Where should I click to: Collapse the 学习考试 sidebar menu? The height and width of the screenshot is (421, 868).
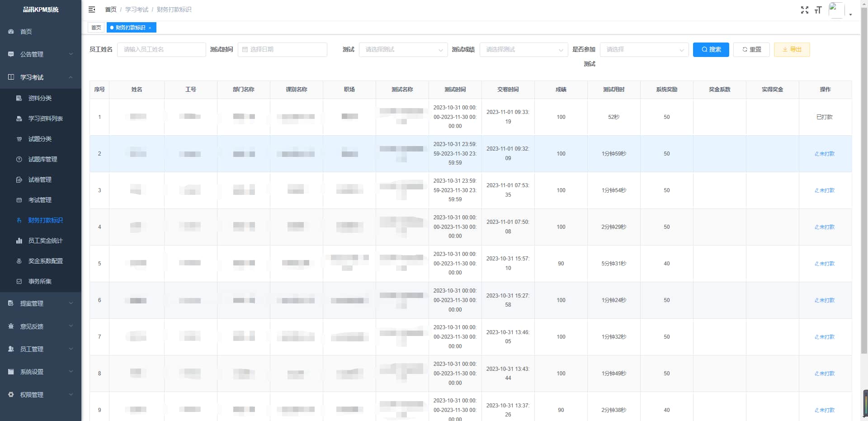tap(41, 77)
